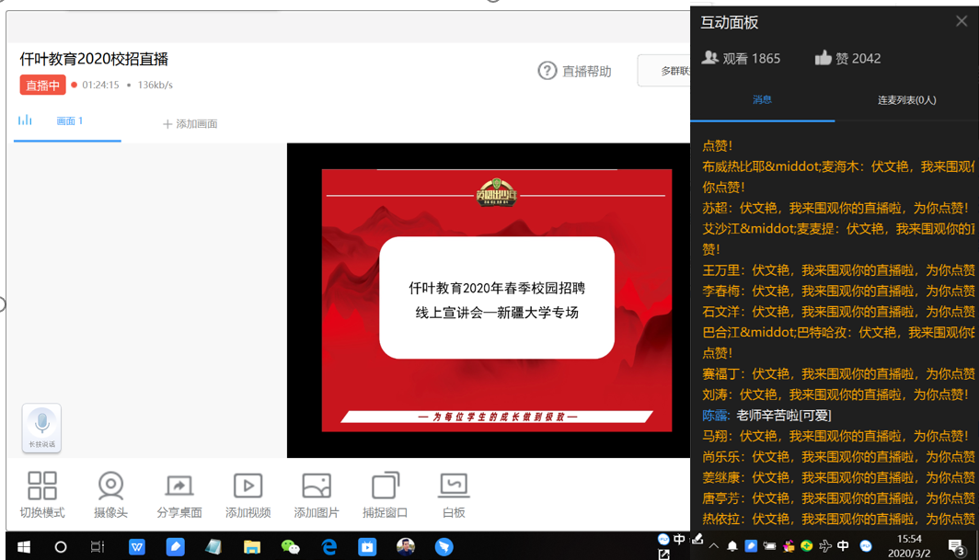Insert a picture with 添加图片
979x560 pixels.
317,495
